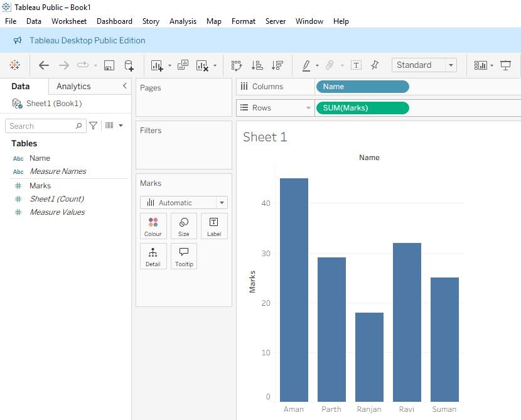Sort bars ascending via toolbar icon
Viewport: 521px width, 420px height.
coord(257,65)
